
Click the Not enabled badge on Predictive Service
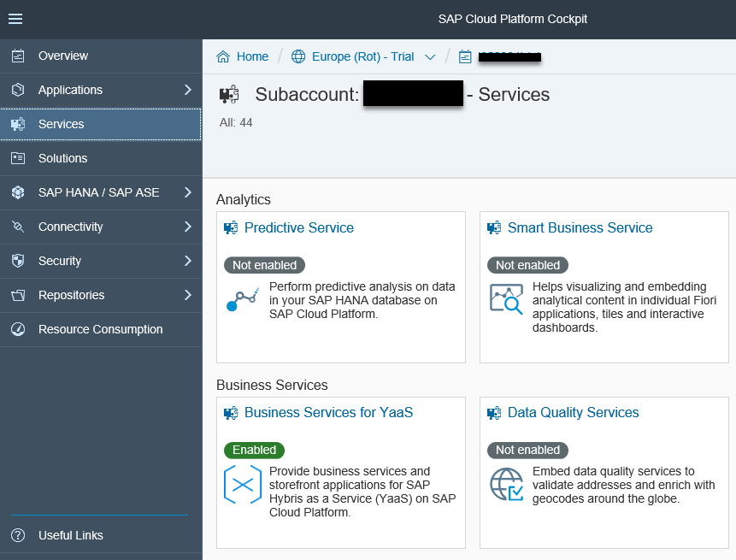(x=264, y=265)
